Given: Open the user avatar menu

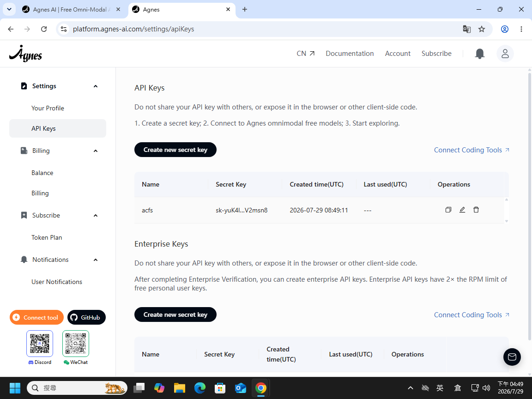Looking at the screenshot, I should tap(505, 54).
